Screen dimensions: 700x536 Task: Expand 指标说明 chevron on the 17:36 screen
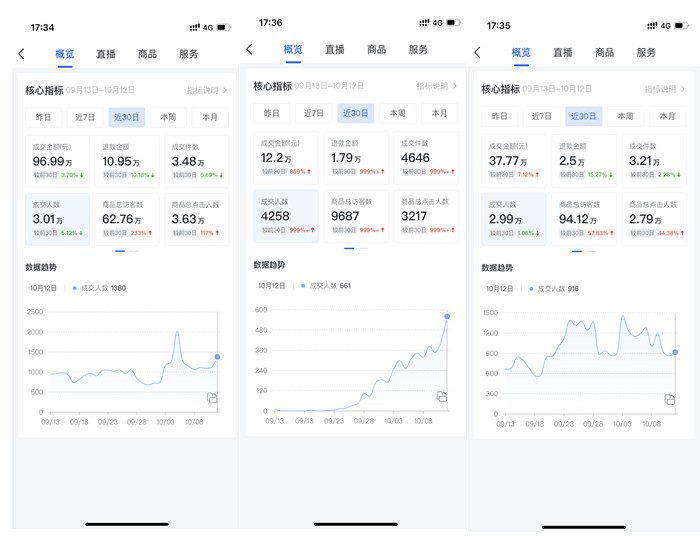tap(454, 86)
